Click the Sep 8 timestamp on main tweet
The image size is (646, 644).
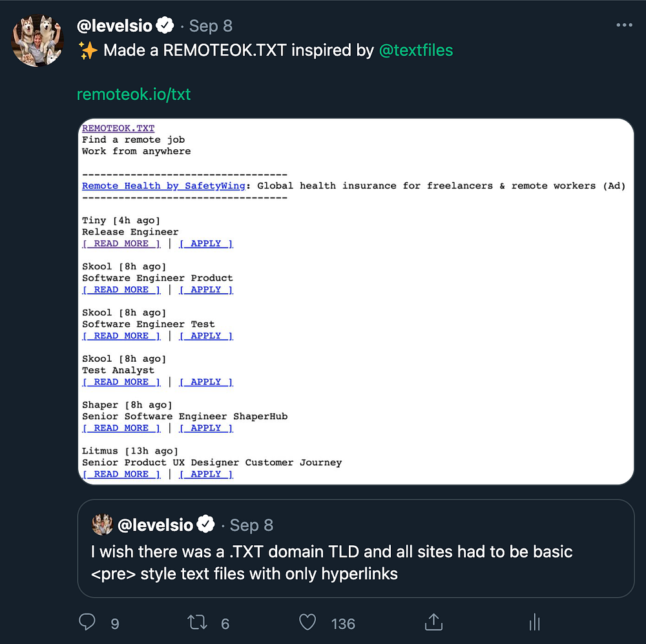coord(211,26)
